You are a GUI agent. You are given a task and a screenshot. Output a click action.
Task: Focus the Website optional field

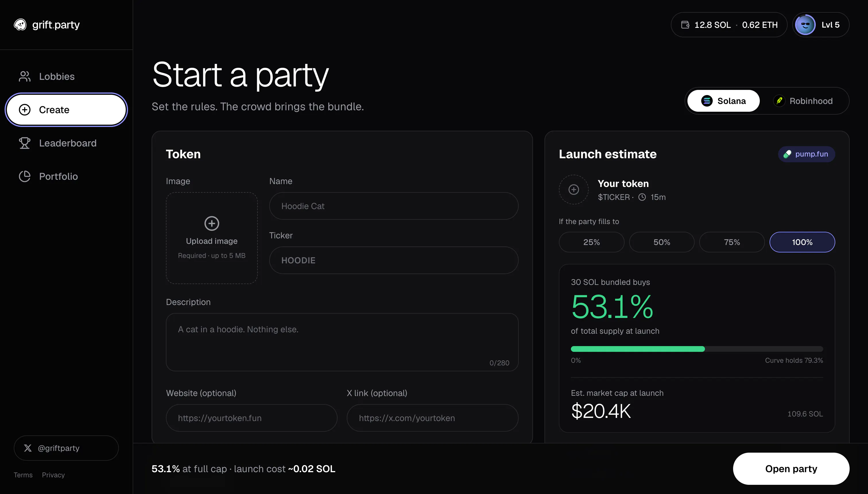[251, 418]
